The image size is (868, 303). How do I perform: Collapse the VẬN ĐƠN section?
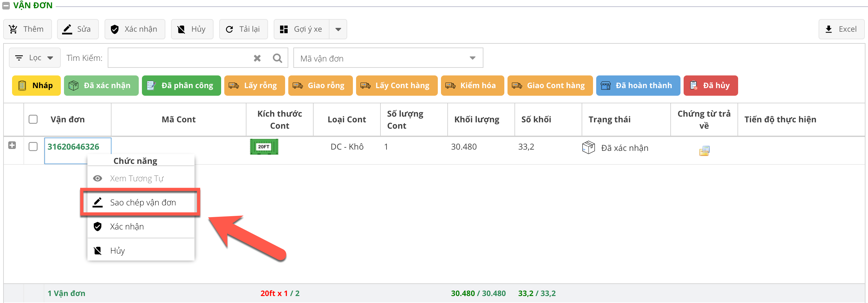pos(6,6)
